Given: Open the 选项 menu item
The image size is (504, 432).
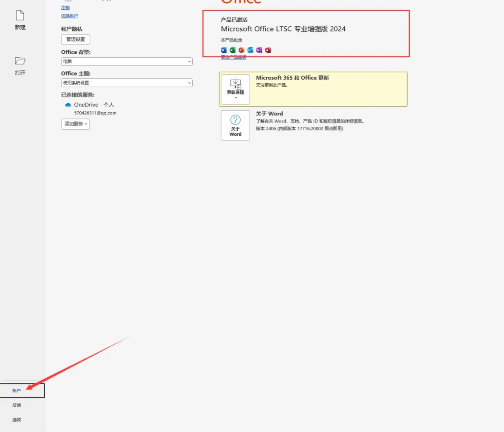Looking at the screenshot, I should point(16,419).
